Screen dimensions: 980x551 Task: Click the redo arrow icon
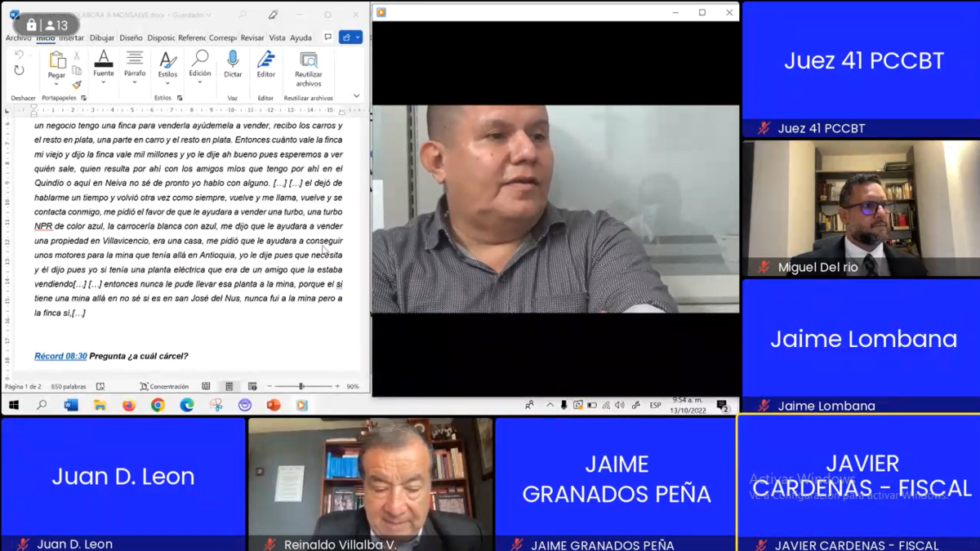coord(20,71)
